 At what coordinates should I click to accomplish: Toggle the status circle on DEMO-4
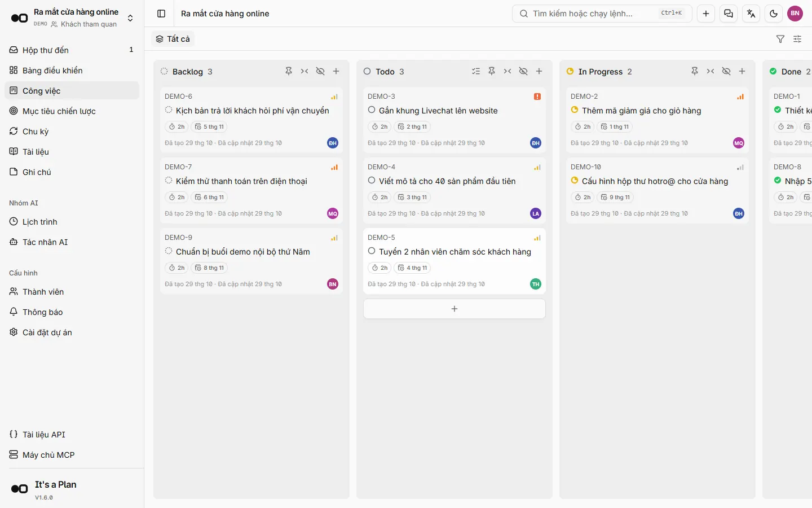click(372, 181)
